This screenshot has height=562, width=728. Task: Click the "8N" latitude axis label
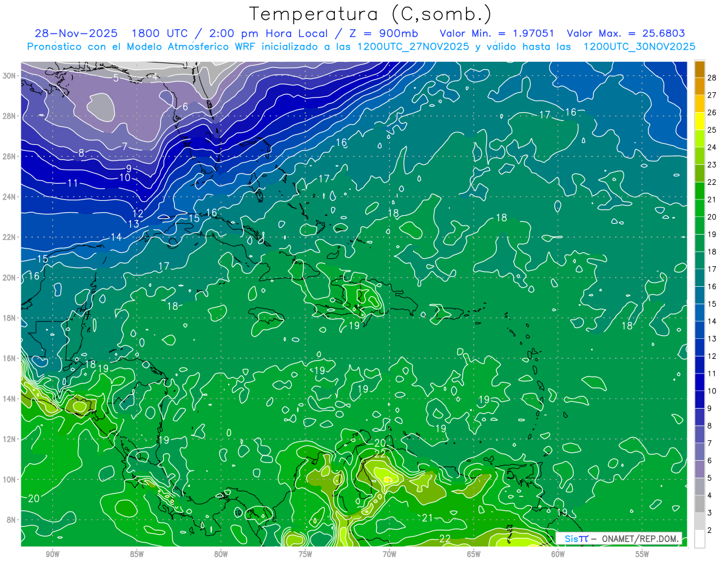12,520
